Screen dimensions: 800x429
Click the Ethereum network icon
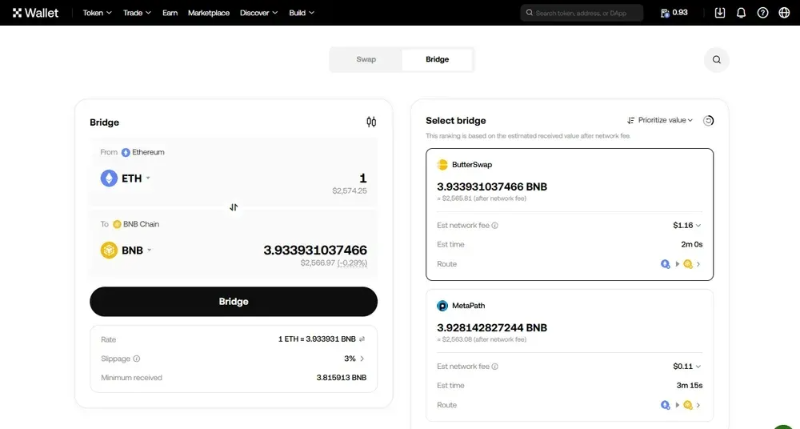pyautogui.click(x=126, y=152)
